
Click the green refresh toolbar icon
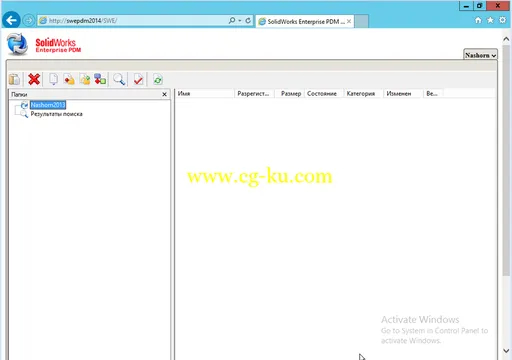[158, 80]
